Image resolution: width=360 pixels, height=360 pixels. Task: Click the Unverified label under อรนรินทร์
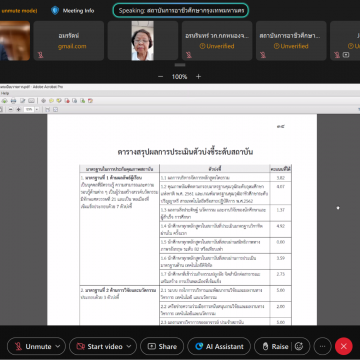pyautogui.click(x=217, y=46)
